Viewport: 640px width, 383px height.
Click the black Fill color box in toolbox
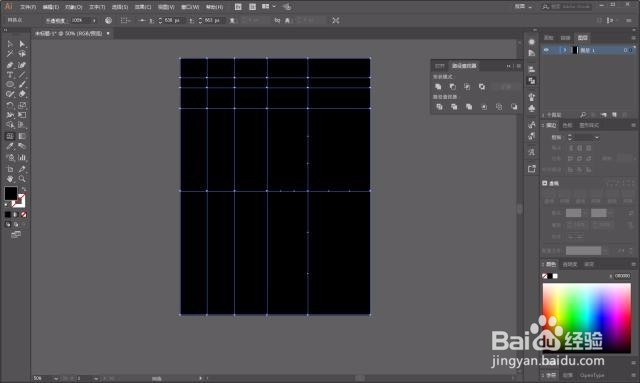[11, 194]
